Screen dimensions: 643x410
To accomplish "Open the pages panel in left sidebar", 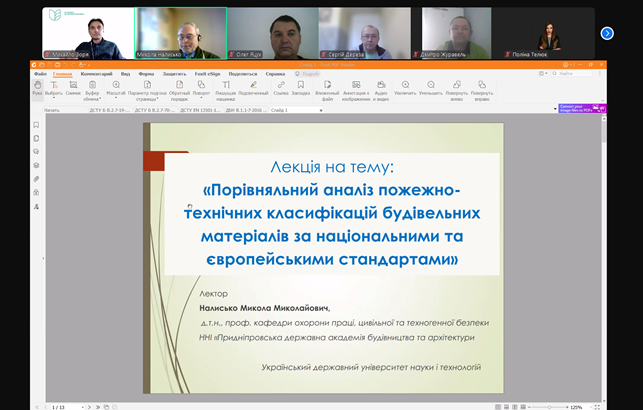I will pyautogui.click(x=36, y=138).
